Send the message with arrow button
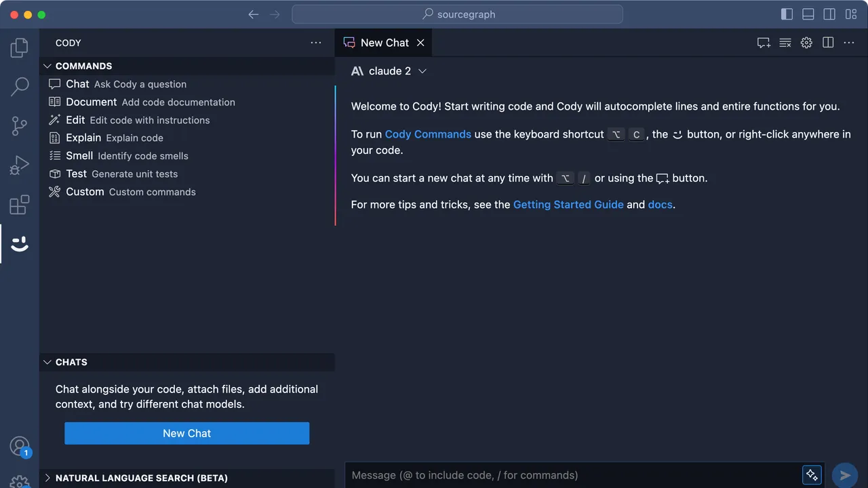This screenshot has width=868, height=488. click(x=845, y=476)
